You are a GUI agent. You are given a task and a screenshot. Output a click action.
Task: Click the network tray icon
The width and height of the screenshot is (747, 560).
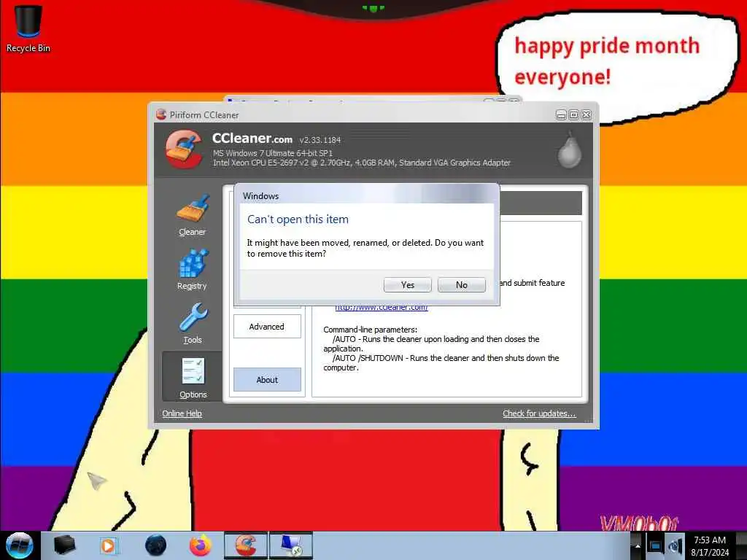[x=656, y=545]
